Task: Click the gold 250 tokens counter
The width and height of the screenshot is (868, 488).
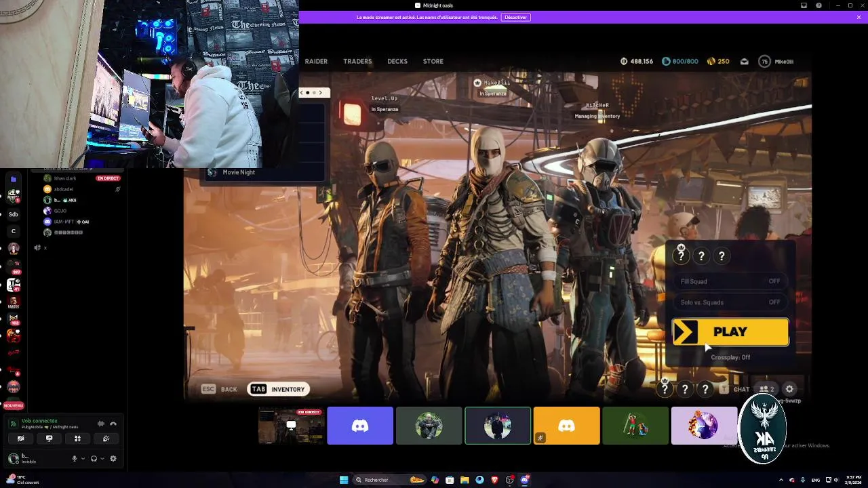Action: pyautogui.click(x=718, y=61)
